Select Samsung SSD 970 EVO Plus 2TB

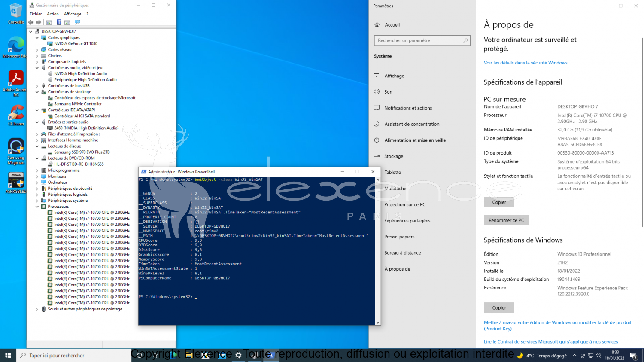pyautogui.click(x=82, y=152)
